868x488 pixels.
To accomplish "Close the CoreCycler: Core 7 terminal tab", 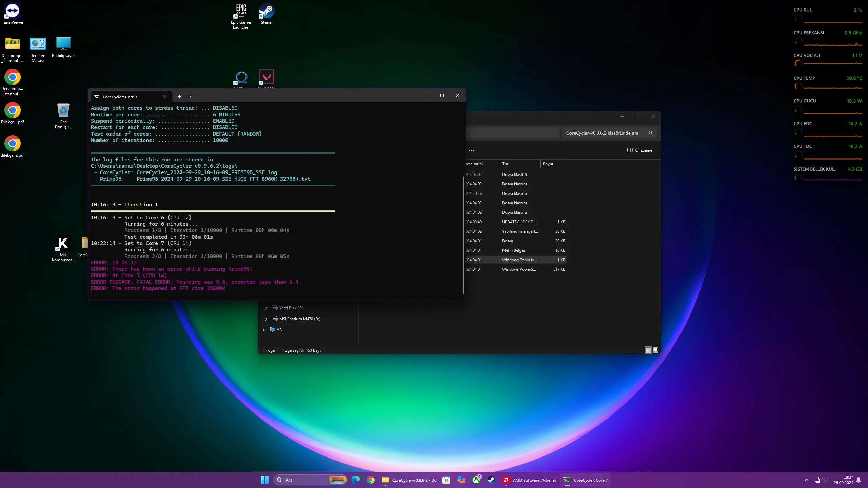I will click(165, 97).
